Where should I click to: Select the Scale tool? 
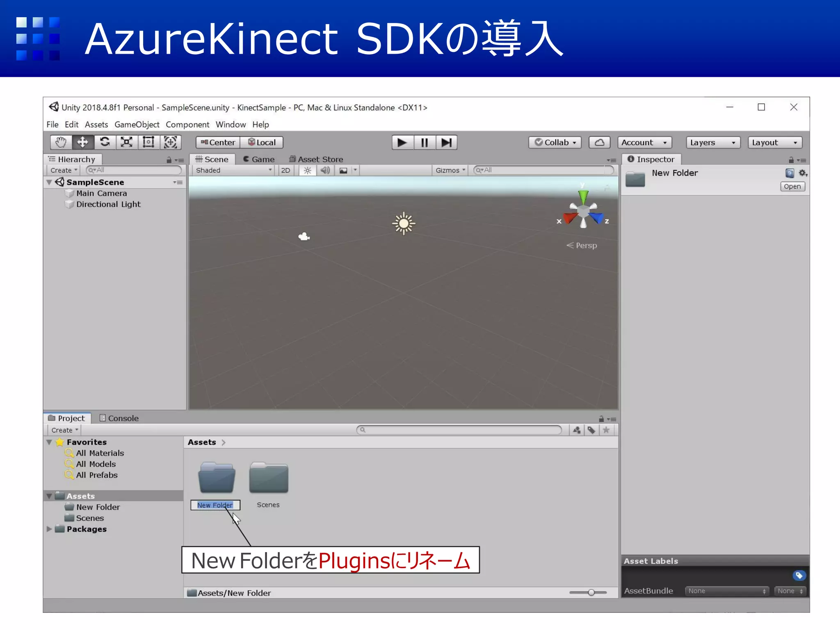(126, 142)
